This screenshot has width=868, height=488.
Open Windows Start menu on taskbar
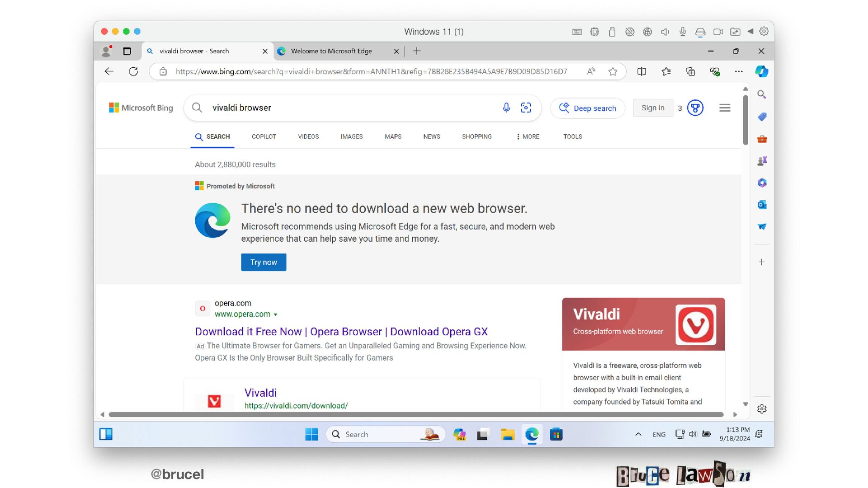311,434
